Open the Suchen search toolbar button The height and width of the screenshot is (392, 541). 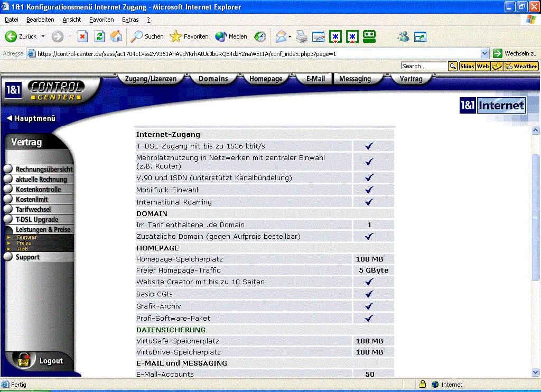pyautogui.click(x=147, y=36)
